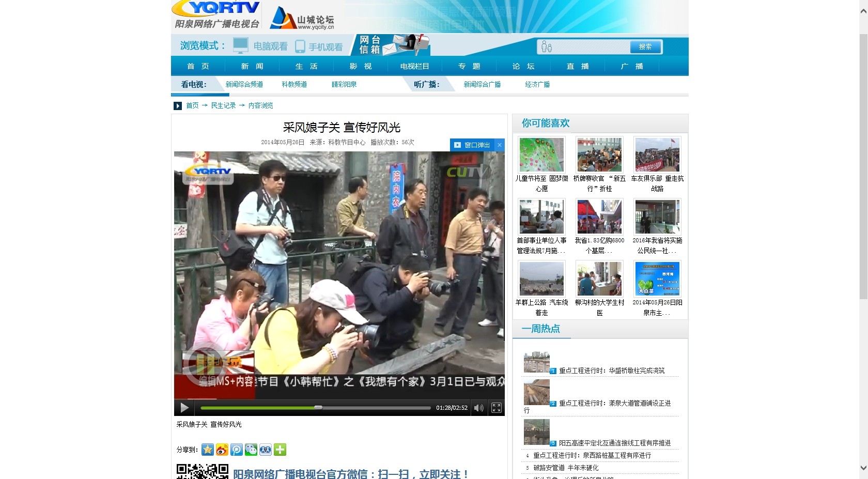Image resolution: width=868 pixels, height=479 pixels.
Task: Share to QQ Zone via star icon
Action: point(208,450)
